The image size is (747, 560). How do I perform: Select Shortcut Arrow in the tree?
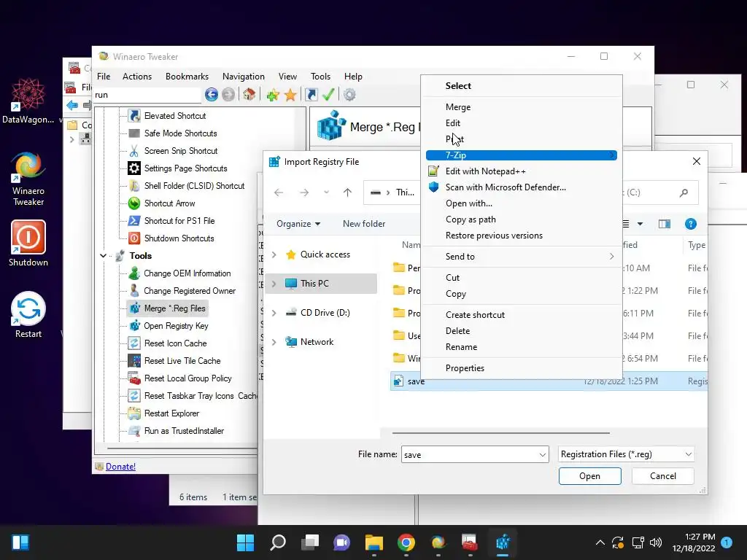pyautogui.click(x=169, y=203)
